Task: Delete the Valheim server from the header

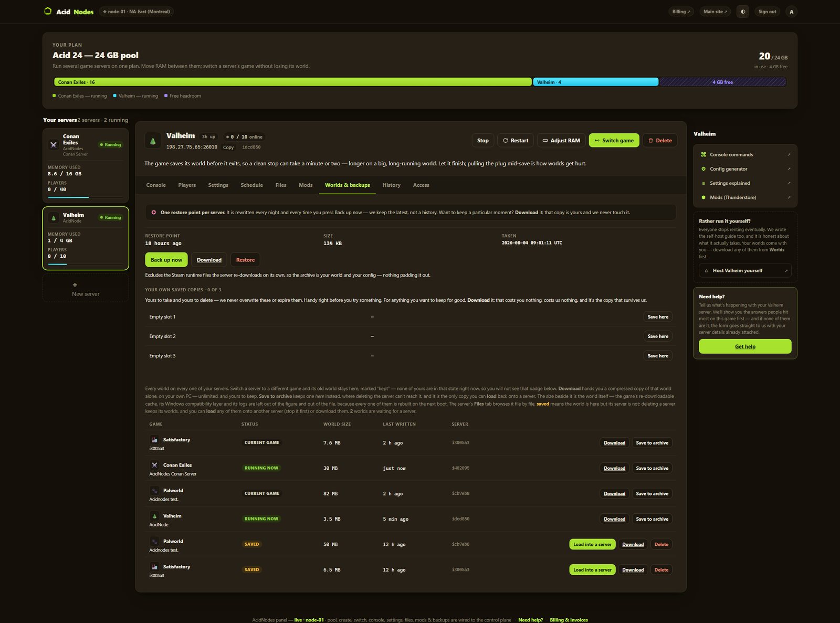Action: (660, 141)
